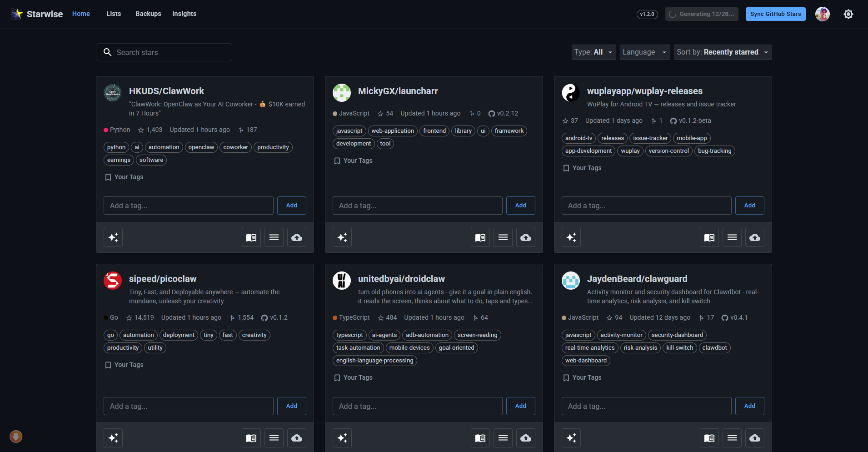
Task: Open the readme book icon on wuplay-releases card
Action: pos(709,237)
